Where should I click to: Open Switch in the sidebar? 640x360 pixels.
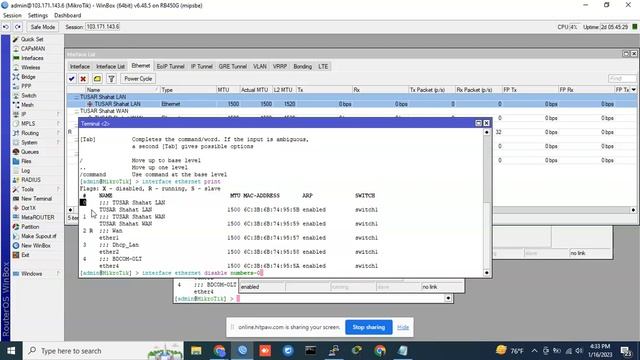tap(29, 96)
